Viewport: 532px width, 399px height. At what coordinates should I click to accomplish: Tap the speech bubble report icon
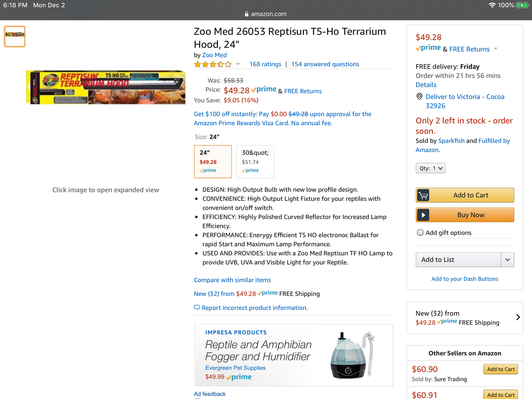pyautogui.click(x=197, y=307)
